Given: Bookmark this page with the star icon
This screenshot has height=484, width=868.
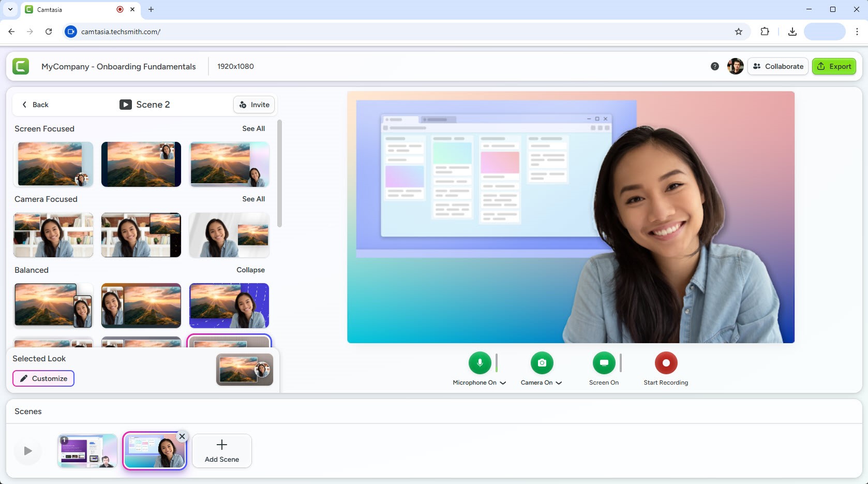Looking at the screenshot, I should (x=738, y=32).
